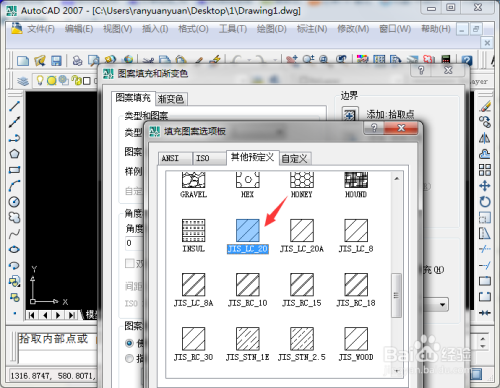500x388 pixels.
Task: Open the QuickCalc calculator icon
Action: click(x=446, y=60)
